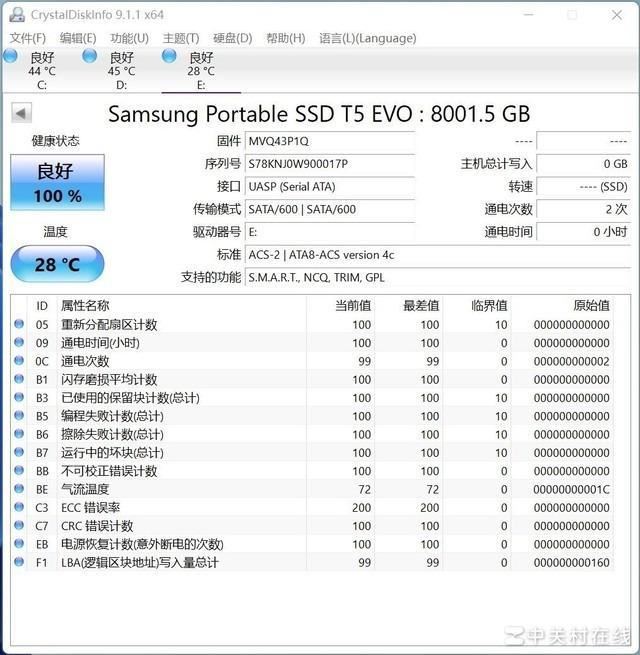Screen dimensions: 640x655
Task: Click raw value 00000000001C
Action: (x=571, y=489)
